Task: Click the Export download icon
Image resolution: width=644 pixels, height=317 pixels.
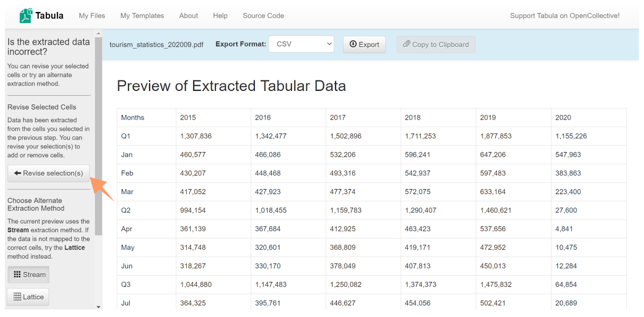Action: pos(353,44)
